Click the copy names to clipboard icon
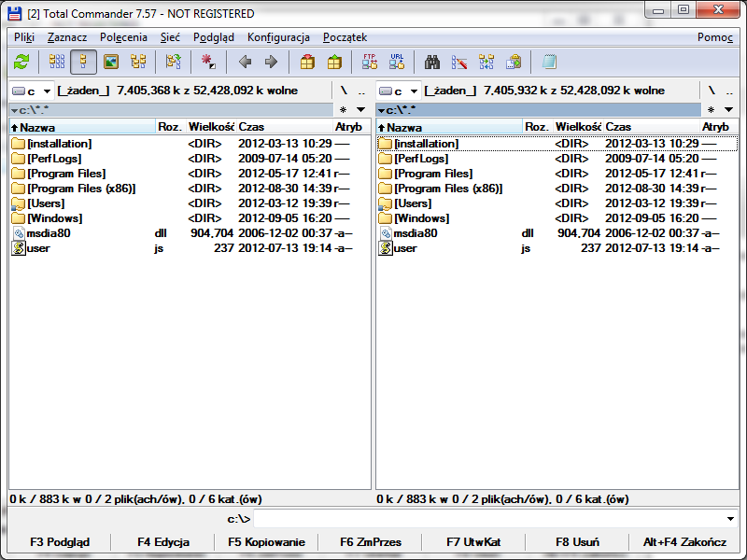Image resolution: width=747 pixels, height=560 pixels. pos(514,62)
